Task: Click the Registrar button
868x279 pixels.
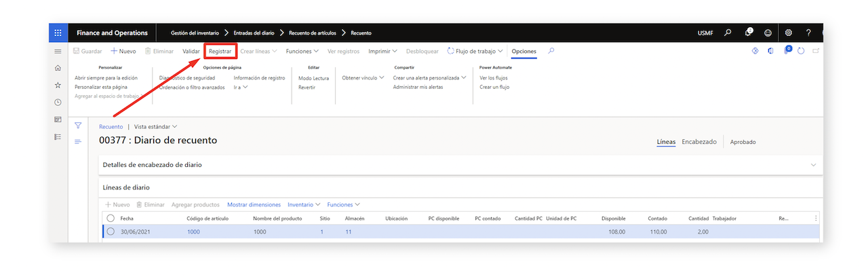Action: (x=220, y=51)
